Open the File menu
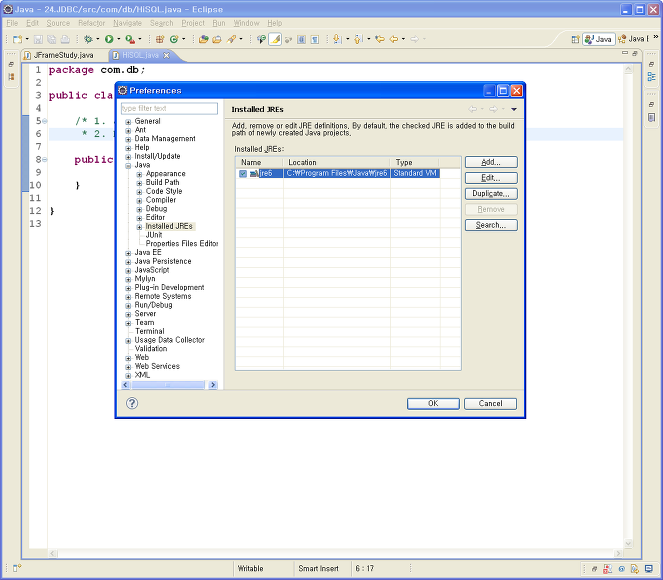The height and width of the screenshot is (580, 663). pos(12,23)
